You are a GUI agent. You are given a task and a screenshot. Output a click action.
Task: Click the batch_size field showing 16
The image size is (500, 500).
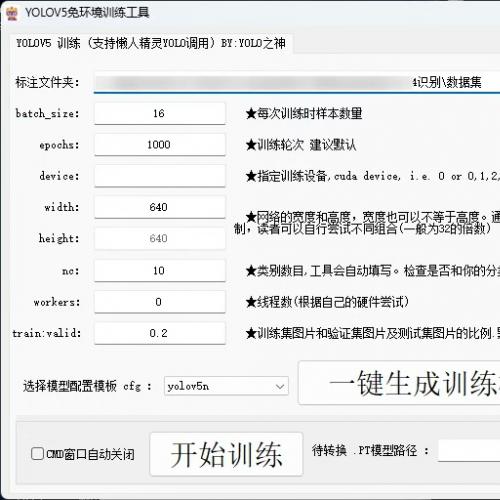click(159, 113)
